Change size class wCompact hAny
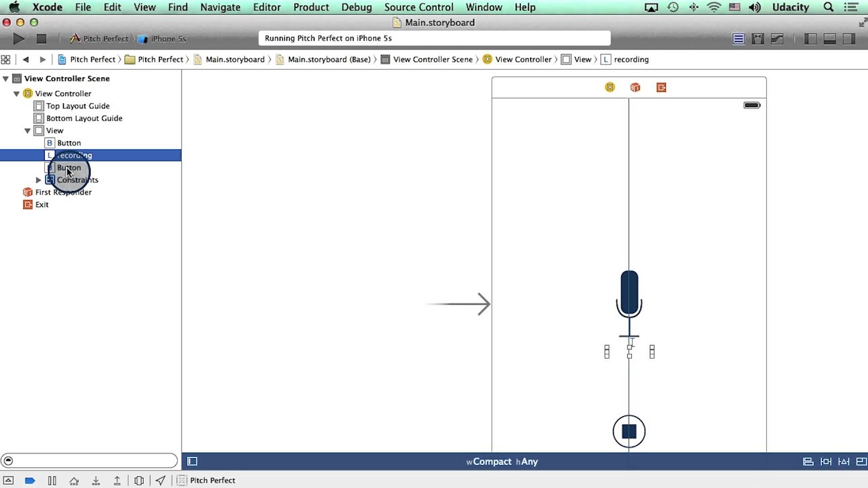Screen dimensions: 868x488 click(x=502, y=462)
